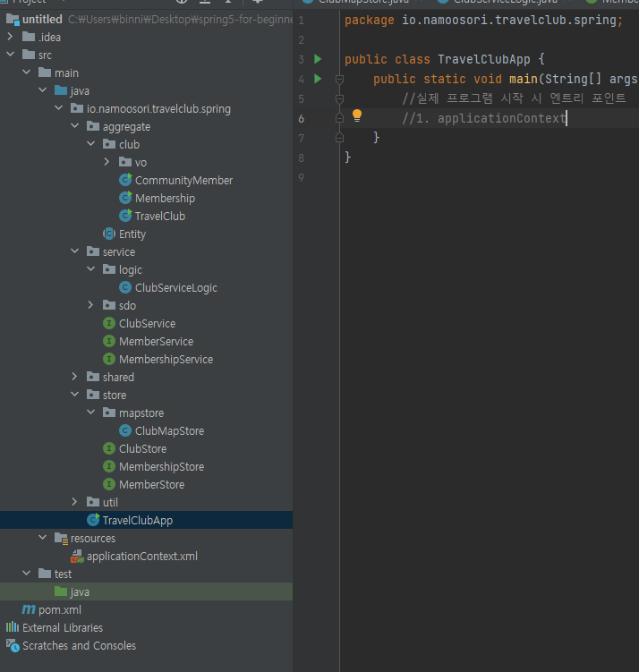The height and width of the screenshot is (672, 639).
Task: Collapse the aggregate package
Action: click(x=74, y=126)
